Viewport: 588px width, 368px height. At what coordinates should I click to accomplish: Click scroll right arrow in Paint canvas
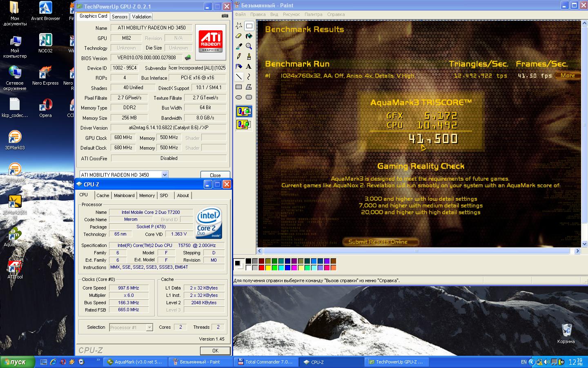click(x=577, y=251)
